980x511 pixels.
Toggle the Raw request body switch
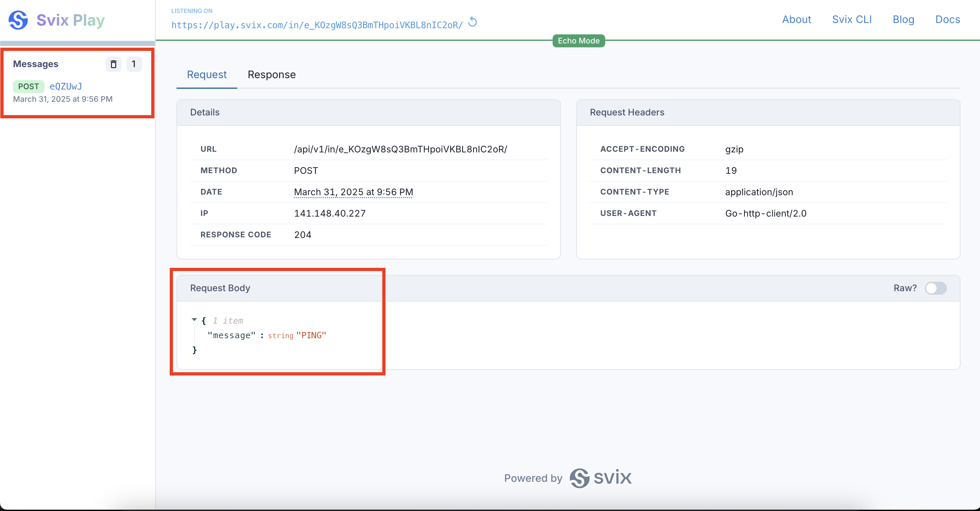pos(936,288)
